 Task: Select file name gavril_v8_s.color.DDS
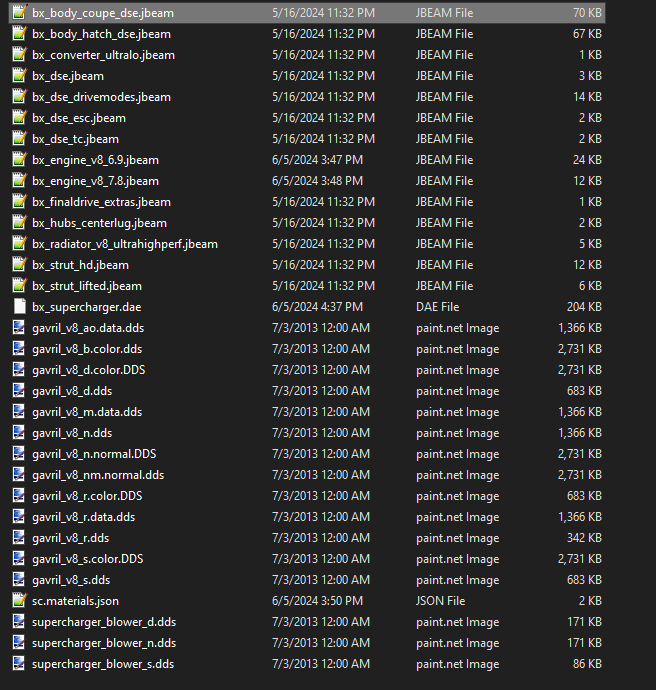[88, 559]
